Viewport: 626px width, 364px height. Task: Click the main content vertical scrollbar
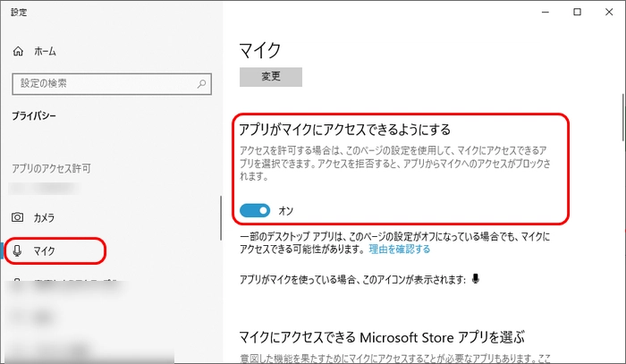tap(622, 117)
